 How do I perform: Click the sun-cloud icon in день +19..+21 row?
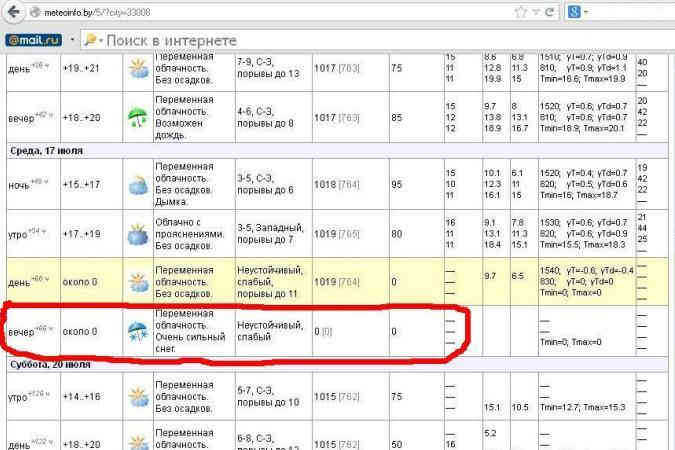pos(138,69)
